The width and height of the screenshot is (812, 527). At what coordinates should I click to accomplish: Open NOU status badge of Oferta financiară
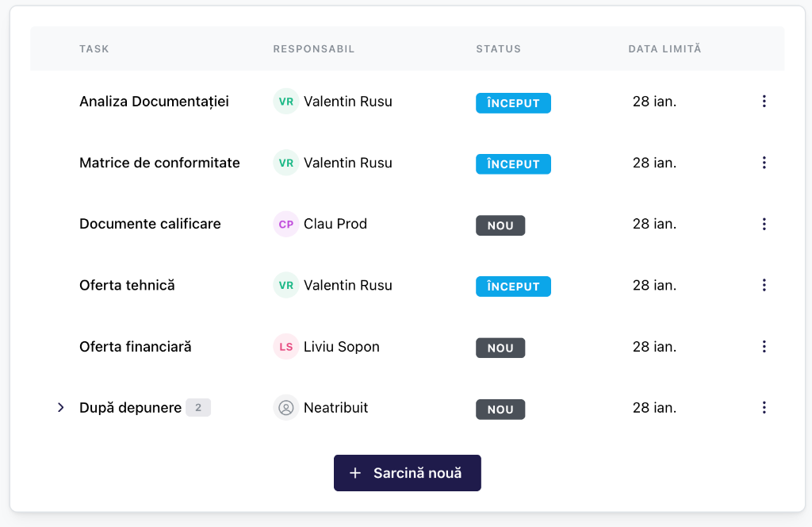[500, 348]
